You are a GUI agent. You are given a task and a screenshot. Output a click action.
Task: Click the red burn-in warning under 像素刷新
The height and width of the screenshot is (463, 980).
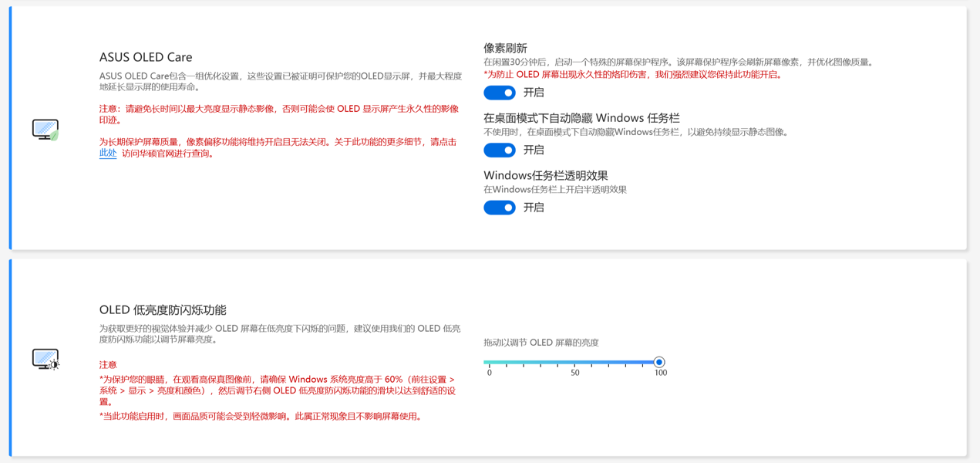click(634, 75)
